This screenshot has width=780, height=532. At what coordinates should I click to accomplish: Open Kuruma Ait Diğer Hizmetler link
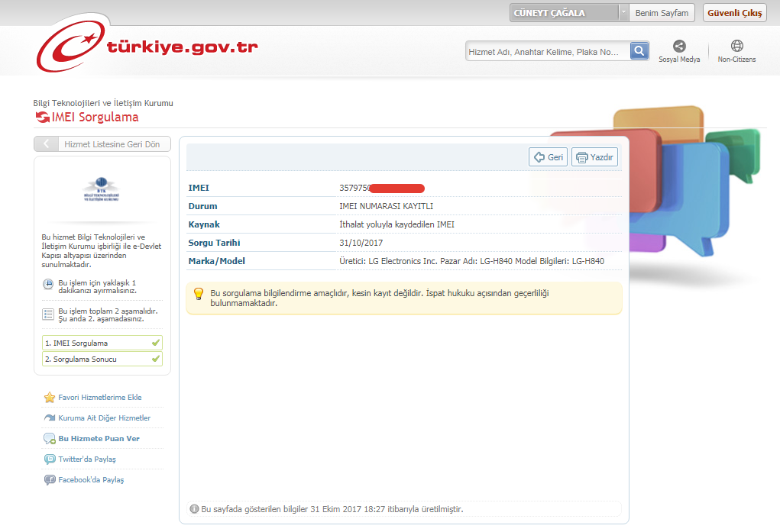click(105, 418)
